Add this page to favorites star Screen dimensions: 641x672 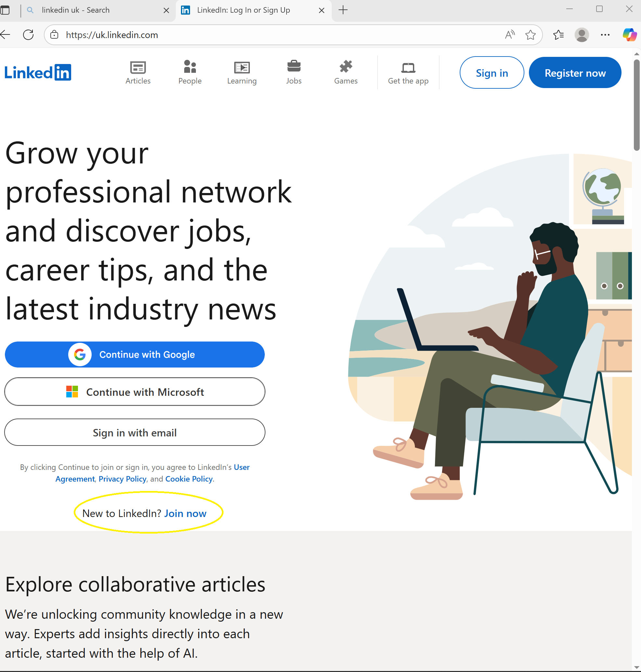530,34
